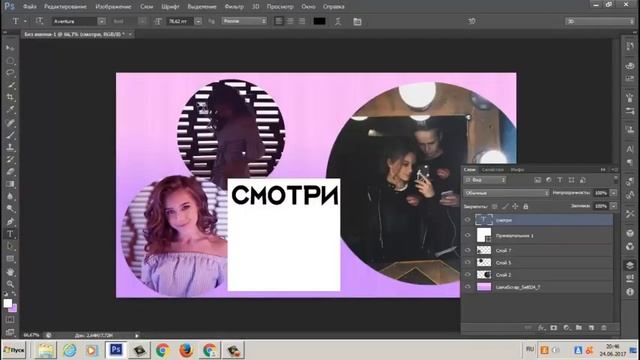
Task: Select the Path Selection tool
Action: [10, 246]
